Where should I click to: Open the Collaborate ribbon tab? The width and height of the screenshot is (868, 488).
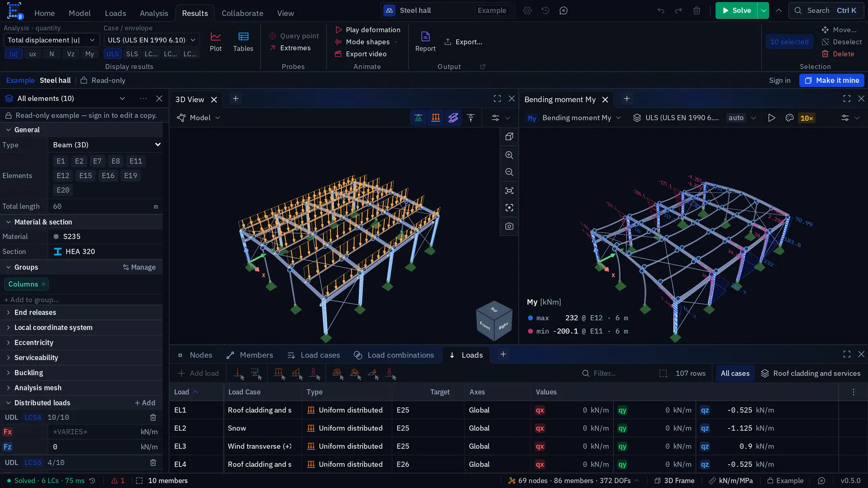tap(243, 13)
